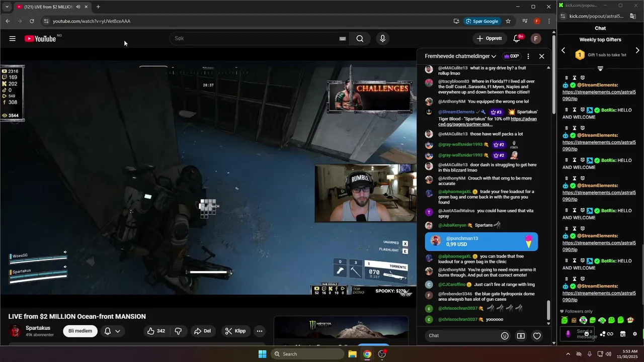Open the Spartakus channel avatar
644x362 pixels.
click(x=16, y=331)
